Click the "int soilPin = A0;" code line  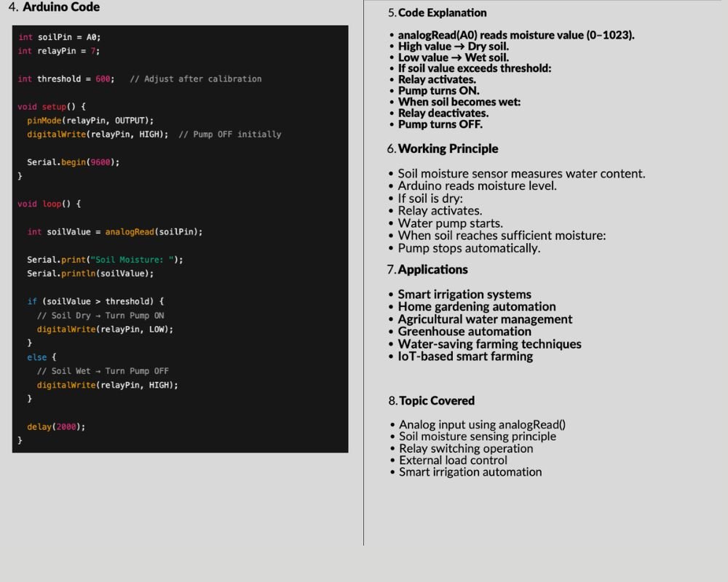pyautogui.click(x=55, y=37)
